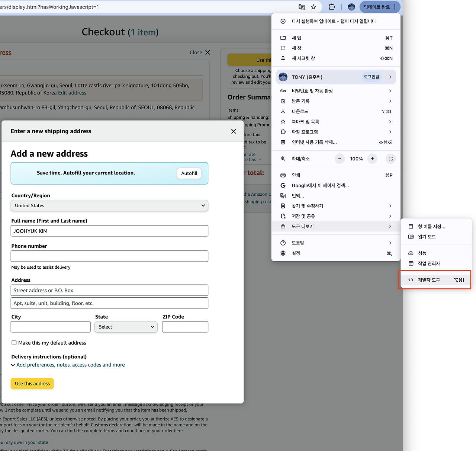Click the relaunch to update menu item
The image size is (476, 451).
point(336,21)
